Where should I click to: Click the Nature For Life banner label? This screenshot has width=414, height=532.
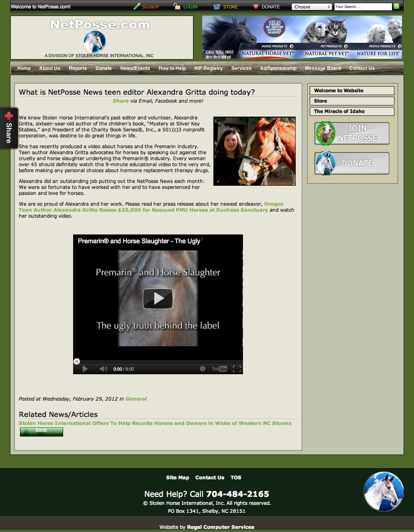click(378, 54)
